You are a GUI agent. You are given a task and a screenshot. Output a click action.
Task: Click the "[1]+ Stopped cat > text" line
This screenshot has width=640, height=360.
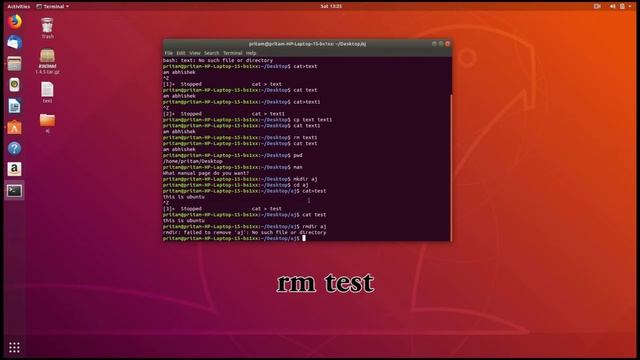pos(222,84)
